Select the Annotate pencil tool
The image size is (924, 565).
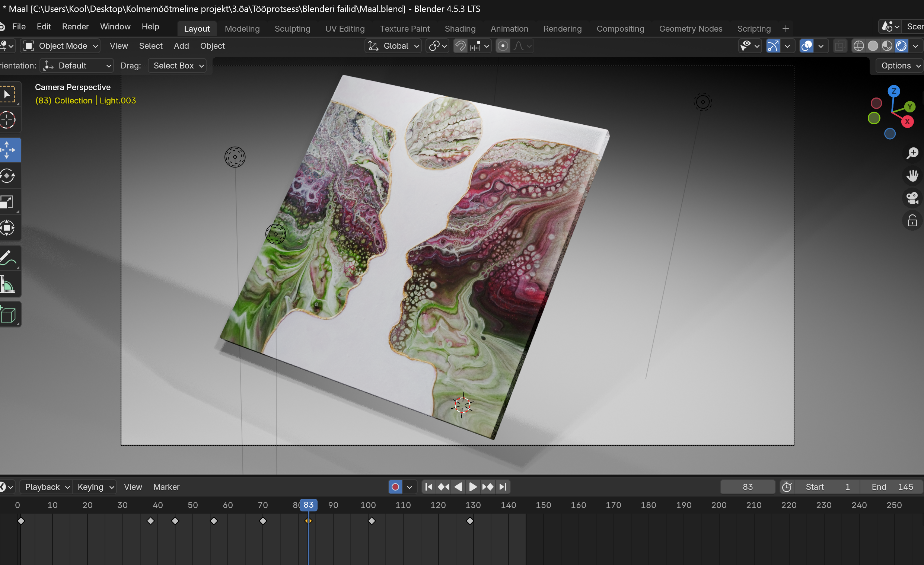pos(8,258)
